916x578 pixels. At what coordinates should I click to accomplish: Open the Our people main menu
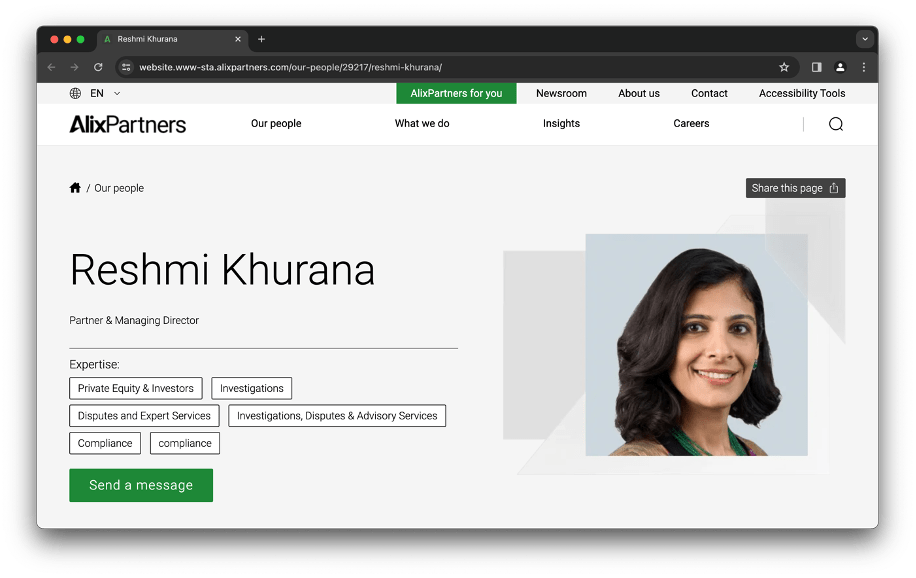tap(276, 123)
